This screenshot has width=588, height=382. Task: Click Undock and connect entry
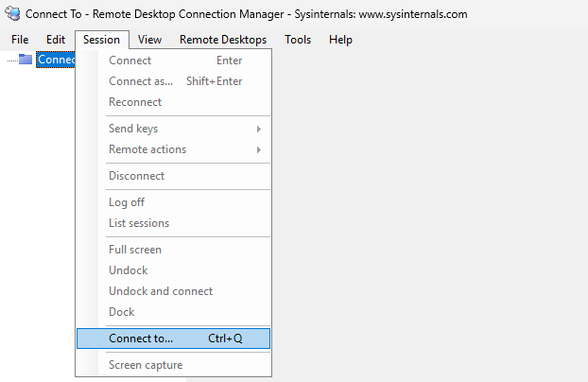click(161, 291)
